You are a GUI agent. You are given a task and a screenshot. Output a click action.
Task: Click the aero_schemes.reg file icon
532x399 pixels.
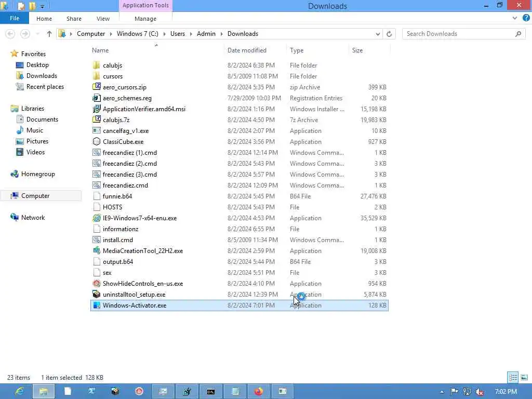97,98
